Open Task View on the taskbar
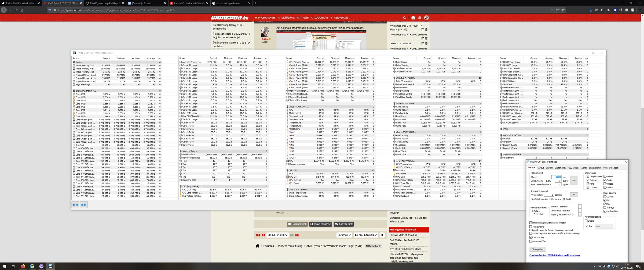This screenshot has width=644, height=270. coord(13,266)
